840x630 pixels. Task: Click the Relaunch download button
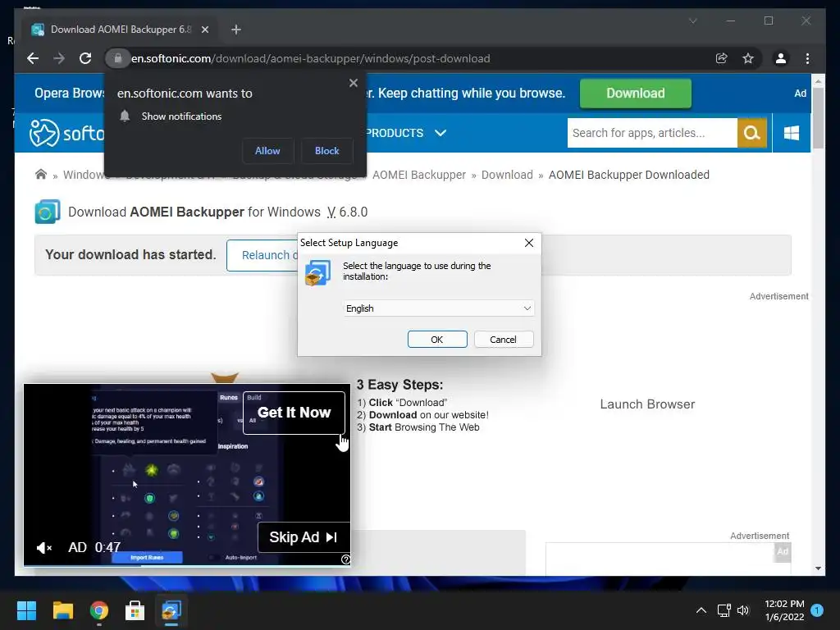pos(262,256)
